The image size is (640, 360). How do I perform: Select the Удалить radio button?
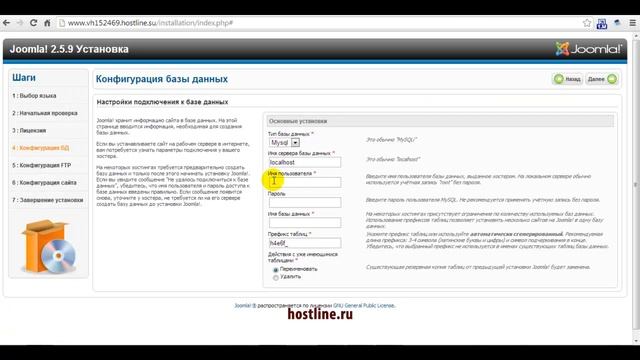tap(276, 278)
